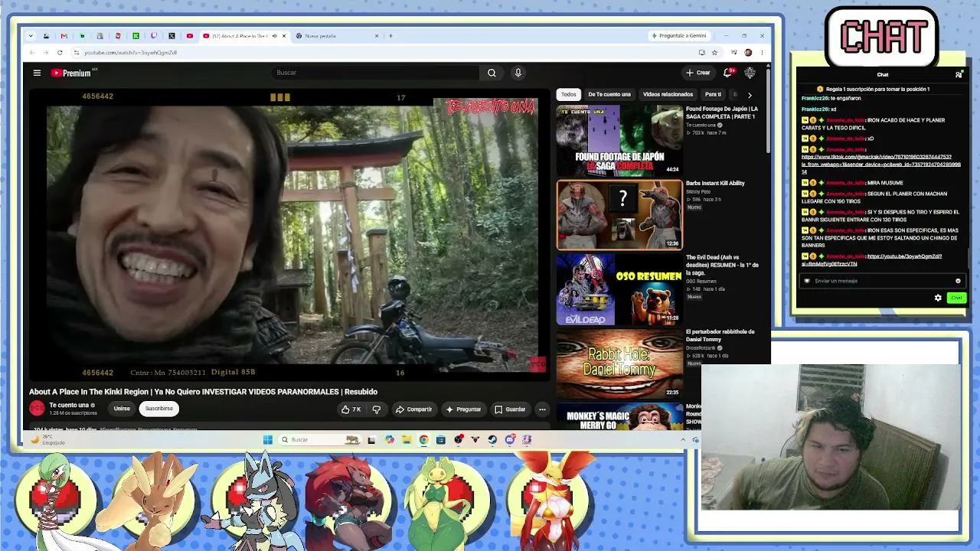Open Chrome profile avatar
The image size is (980, 551).
(748, 53)
